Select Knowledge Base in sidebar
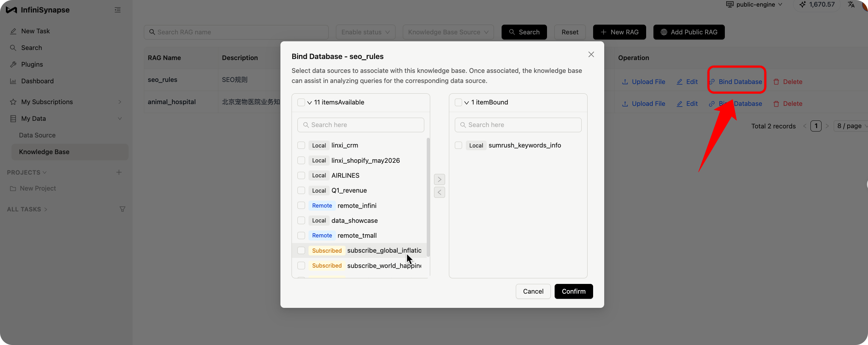Screen dimensions: 868x345 [70, 152]
